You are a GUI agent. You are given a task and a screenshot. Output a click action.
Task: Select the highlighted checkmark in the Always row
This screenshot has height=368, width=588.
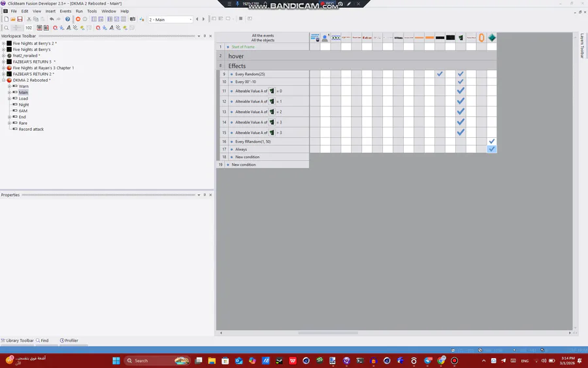pyautogui.click(x=491, y=149)
